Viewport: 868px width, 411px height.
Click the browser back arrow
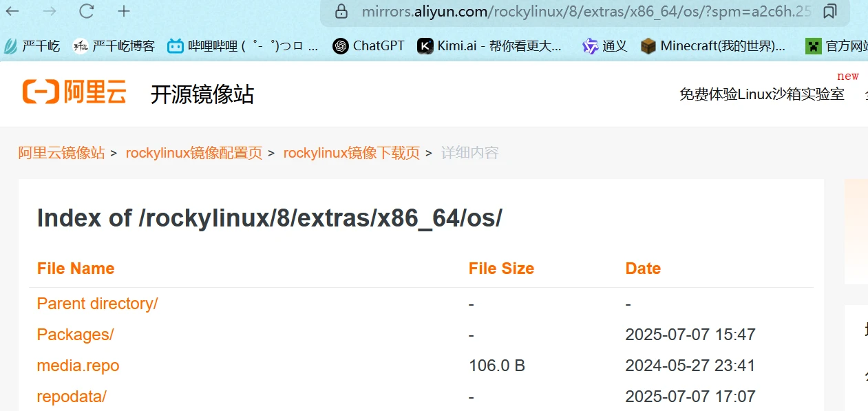[x=13, y=11]
